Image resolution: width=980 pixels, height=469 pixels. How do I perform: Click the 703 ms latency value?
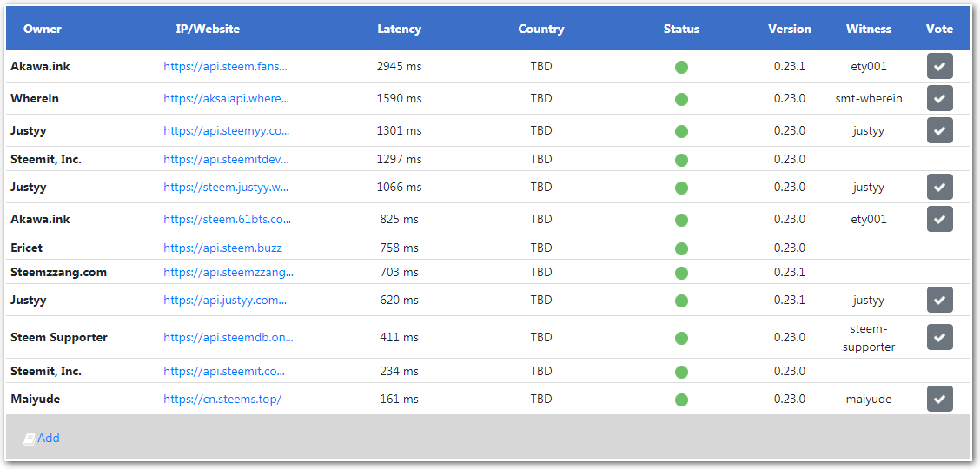click(x=400, y=273)
